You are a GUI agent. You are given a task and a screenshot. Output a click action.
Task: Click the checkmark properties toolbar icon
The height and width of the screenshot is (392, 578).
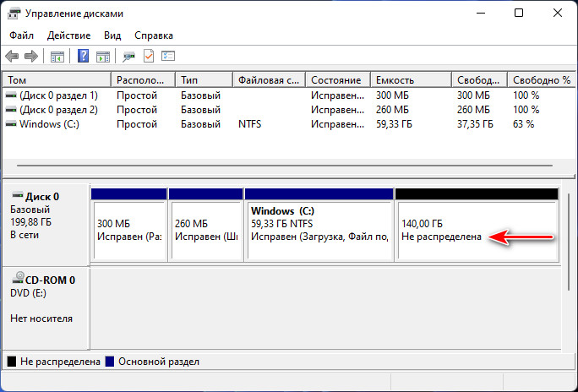[149, 56]
